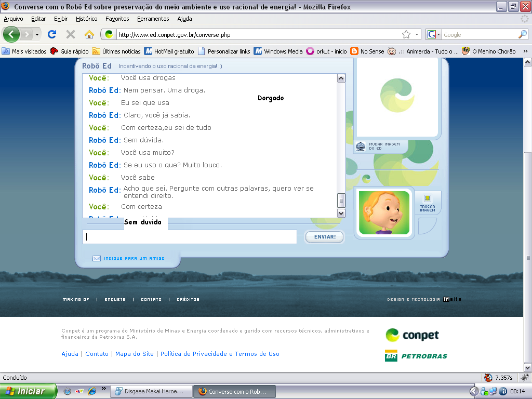
Task: Expand hidden quick launch items chevron
Action: (x=103, y=389)
